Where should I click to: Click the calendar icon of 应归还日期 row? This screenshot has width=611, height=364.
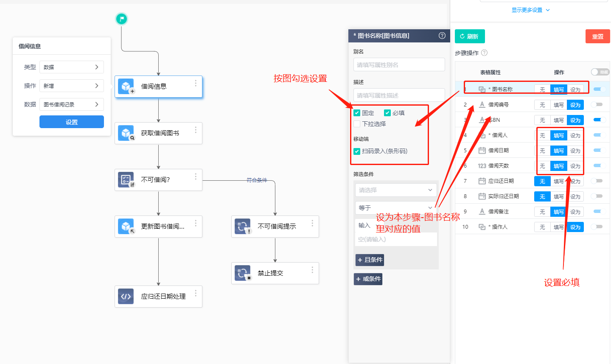(x=482, y=181)
